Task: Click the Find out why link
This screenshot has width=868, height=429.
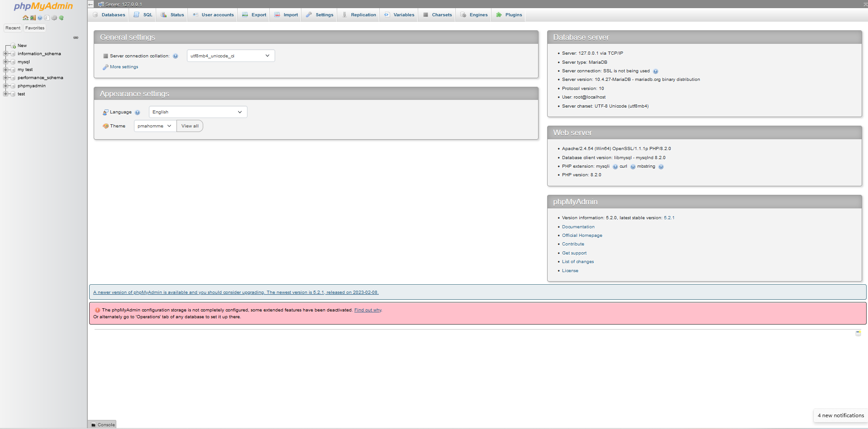Action: [368, 310]
